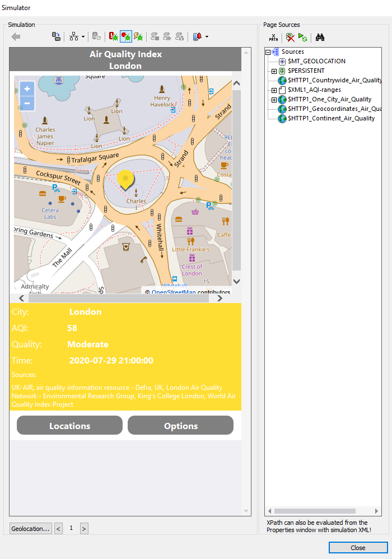This screenshot has height=559, width=392.
Task: Click the green play reload sources icon
Action: (303, 38)
